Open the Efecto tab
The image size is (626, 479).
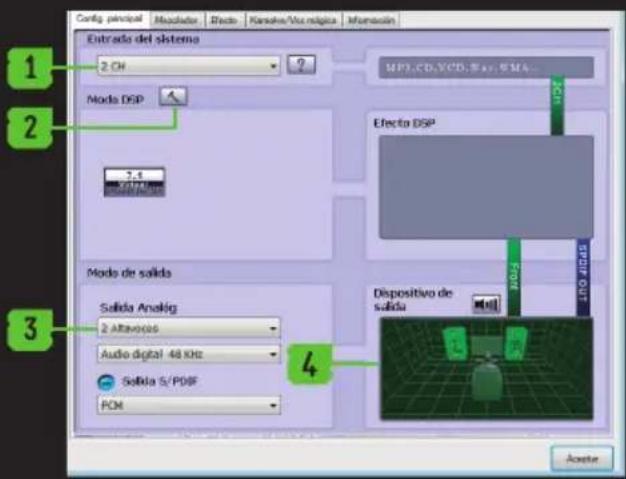pyautogui.click(x=222, y=19)
